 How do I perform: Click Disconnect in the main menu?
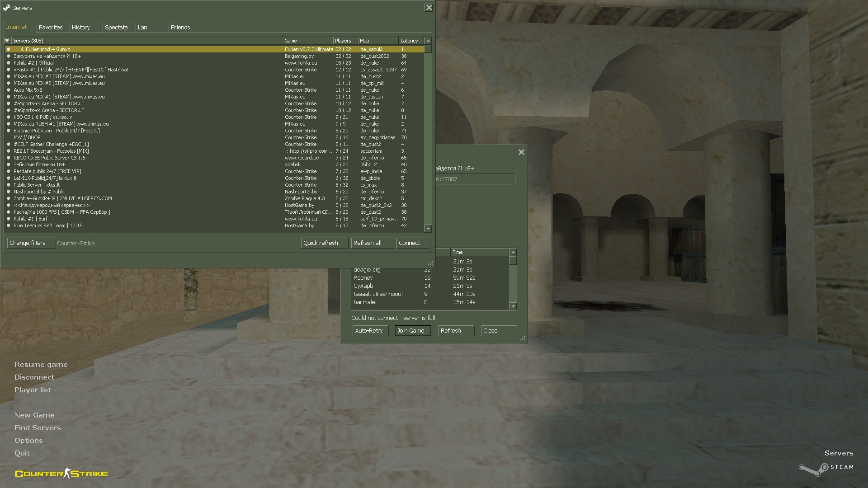tap(34, 377)
